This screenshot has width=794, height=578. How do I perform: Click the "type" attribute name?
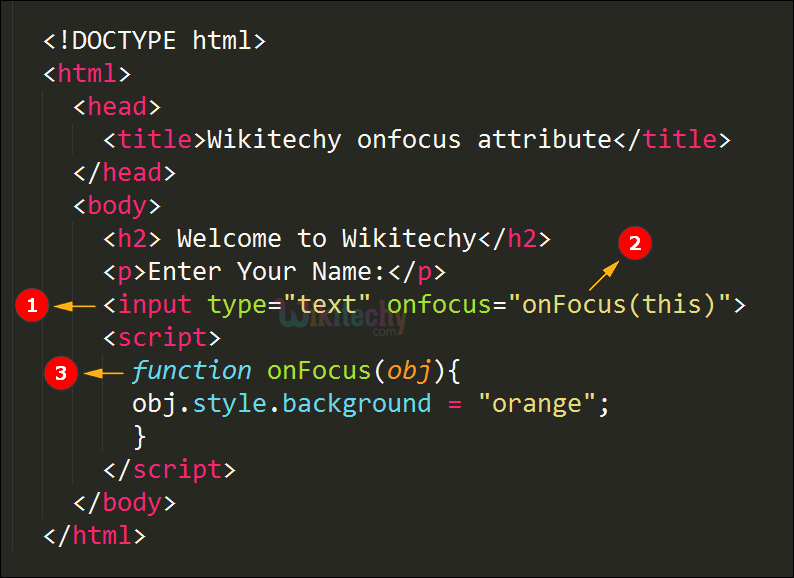tap(236, 305)
